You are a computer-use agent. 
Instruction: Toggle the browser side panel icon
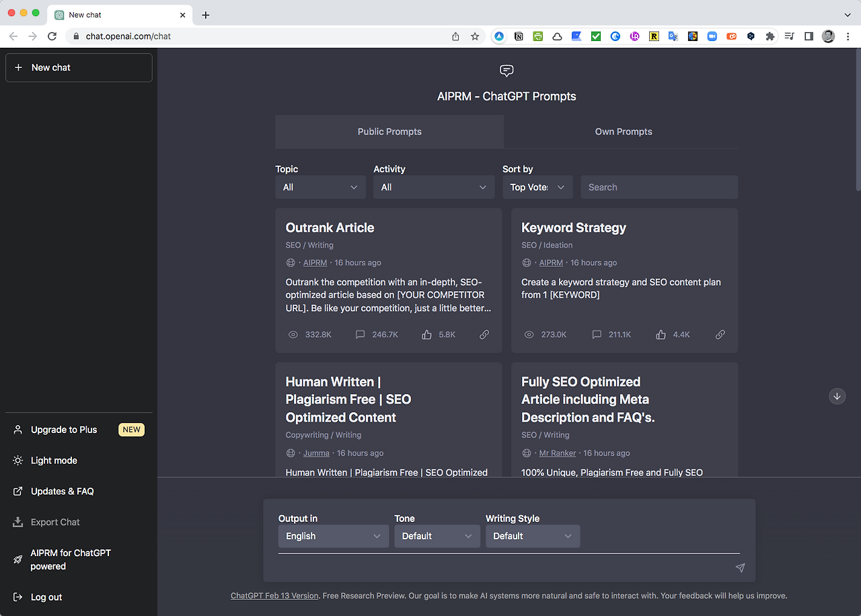pos(809,36)
